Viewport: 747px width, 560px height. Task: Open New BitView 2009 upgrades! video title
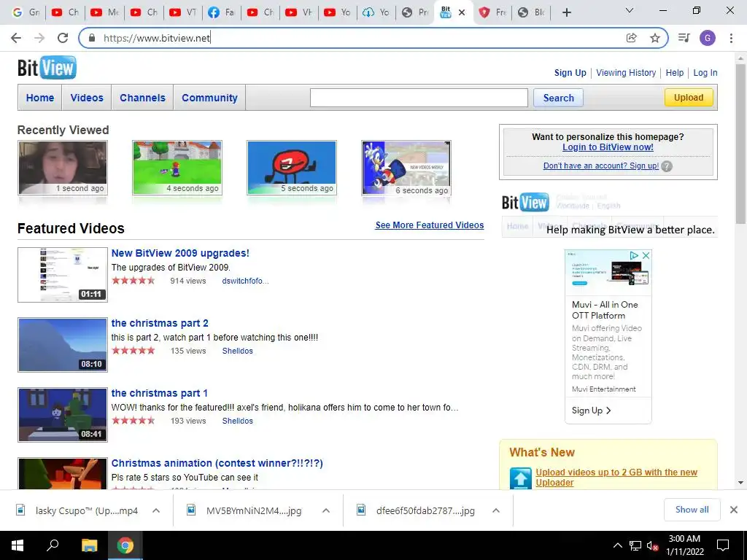click(180, 253)
